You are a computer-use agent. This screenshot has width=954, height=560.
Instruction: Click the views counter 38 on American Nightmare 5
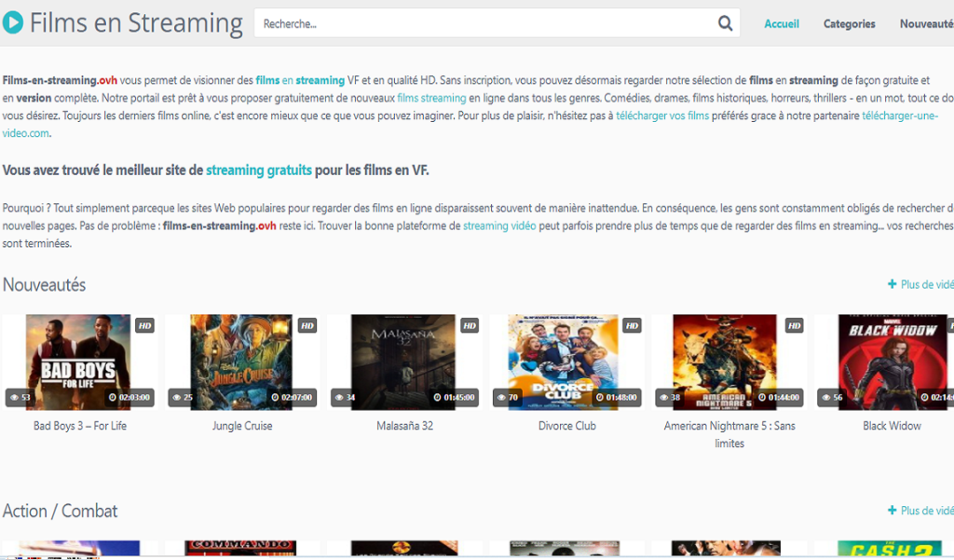(670, 398)
